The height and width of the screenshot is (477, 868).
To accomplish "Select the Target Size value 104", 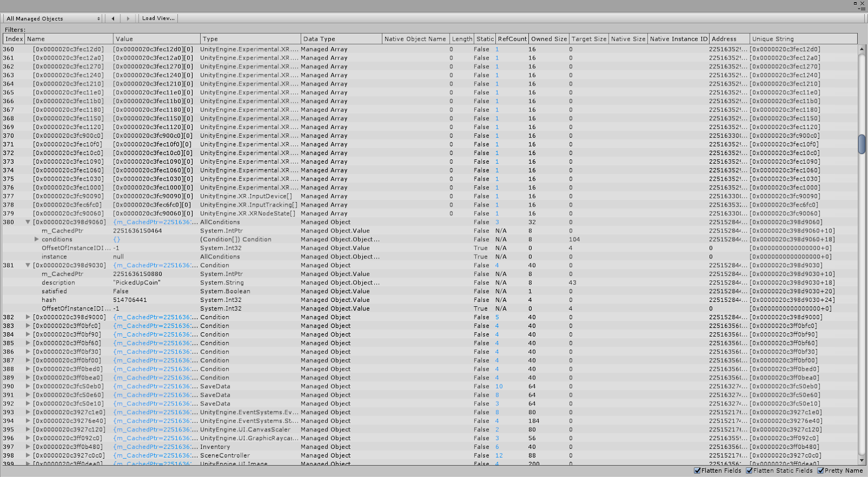I will click(575, 239).
